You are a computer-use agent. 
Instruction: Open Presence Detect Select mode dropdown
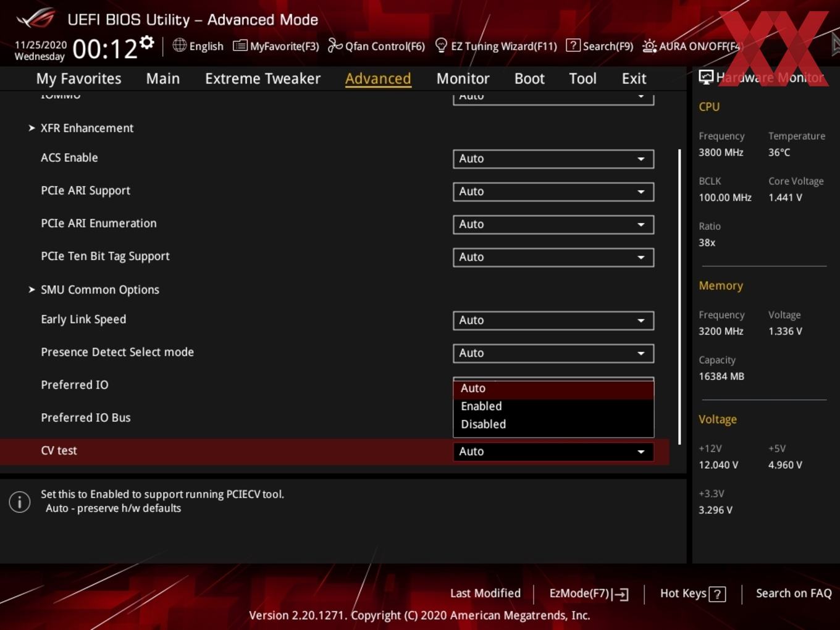[553, 353]
